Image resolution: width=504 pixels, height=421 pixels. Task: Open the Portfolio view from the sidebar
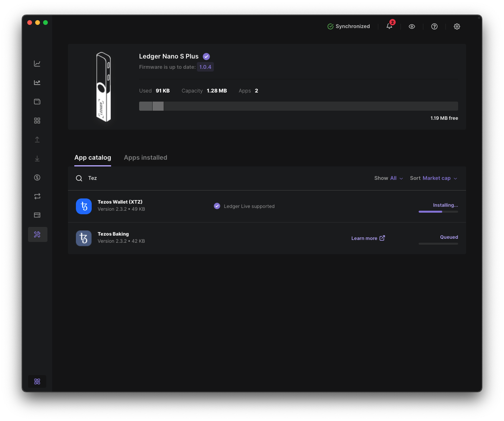tap(37, 63)
